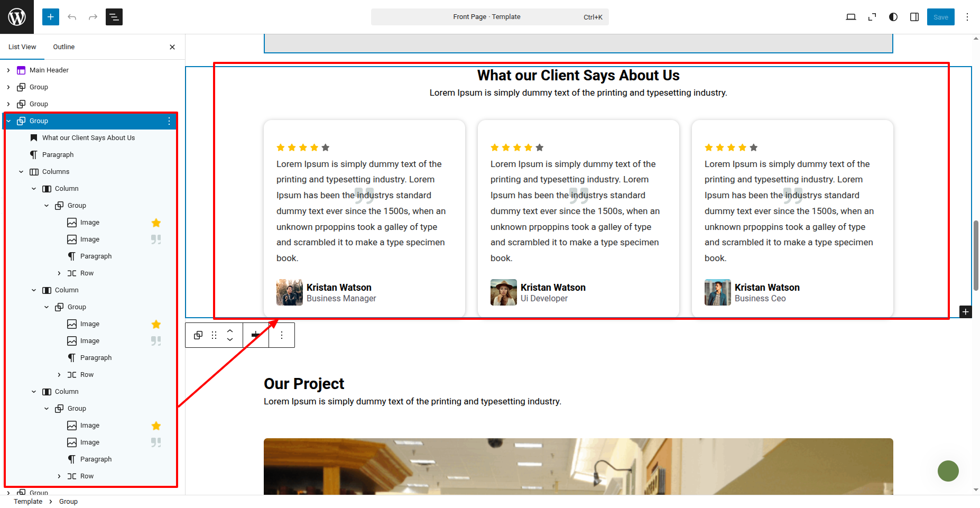Screen dimensions: 980x508
Task: Click the Redo arrow icon
Action: [x=93, y=17]
